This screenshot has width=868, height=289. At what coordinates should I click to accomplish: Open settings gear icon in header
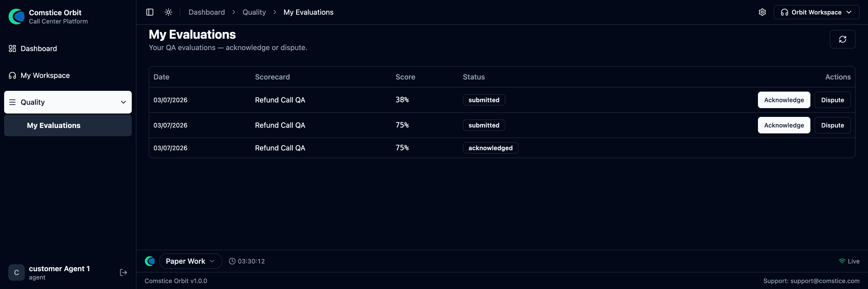coord(762,12)
